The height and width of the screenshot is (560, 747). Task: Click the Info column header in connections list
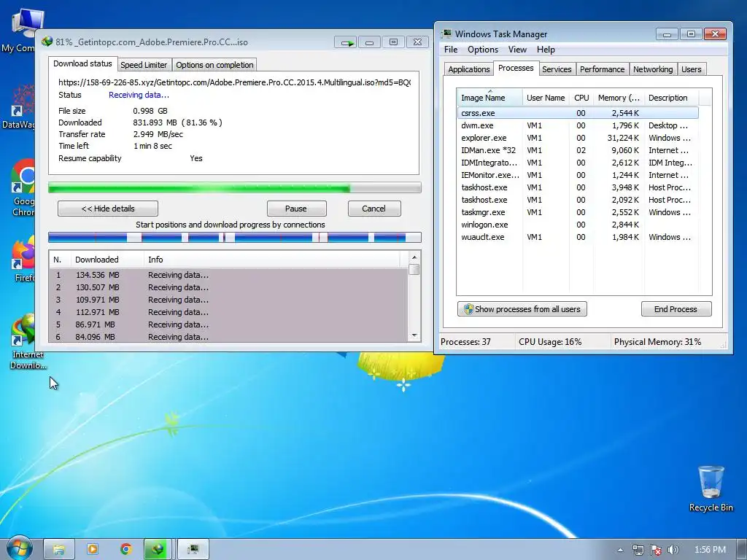271,260
